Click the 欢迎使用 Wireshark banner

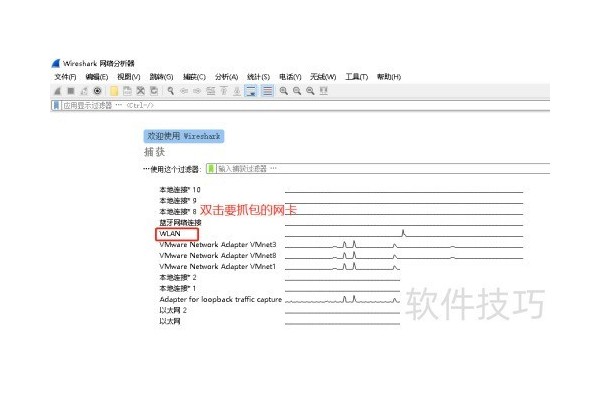[x=184, y=136]
